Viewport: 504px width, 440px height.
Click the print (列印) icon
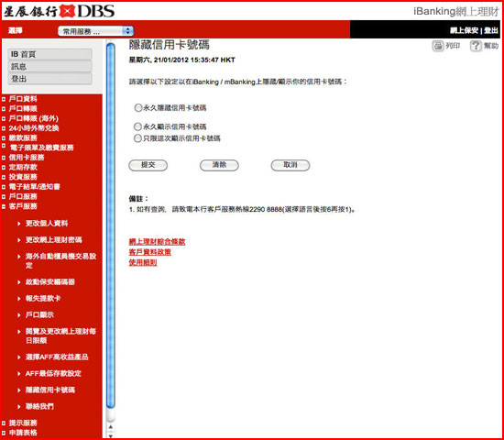click(437, 46)
